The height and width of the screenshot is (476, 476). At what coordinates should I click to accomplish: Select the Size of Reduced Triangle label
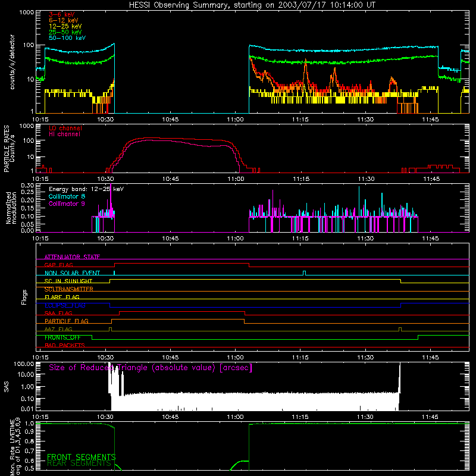pos(151,368)
